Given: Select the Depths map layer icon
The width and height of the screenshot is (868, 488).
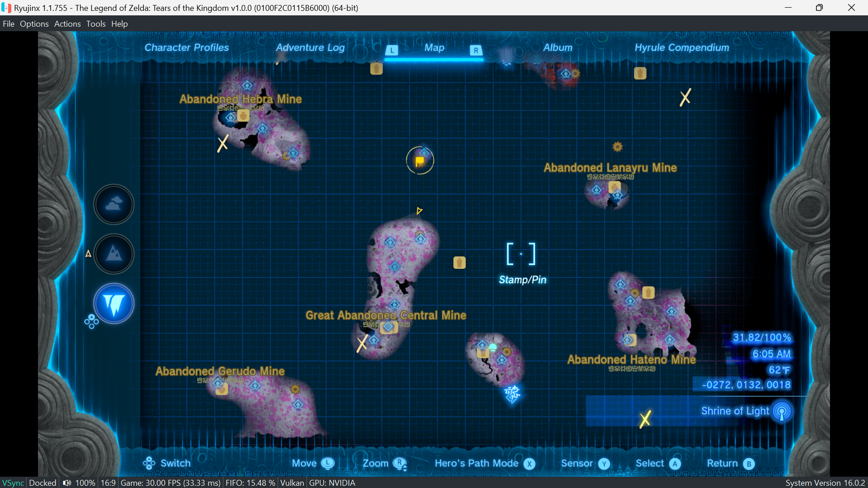Looking at the screenshot, I should click(x=114, y=304).
